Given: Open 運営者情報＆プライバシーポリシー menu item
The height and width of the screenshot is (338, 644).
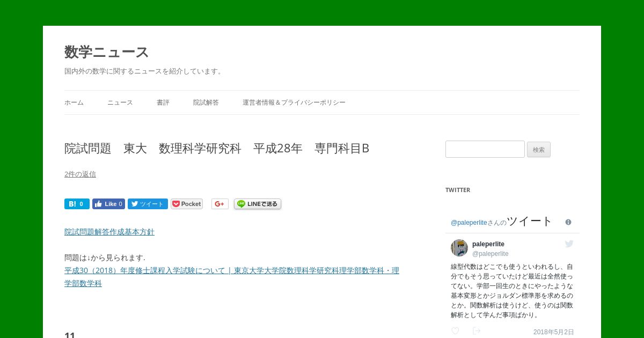Looking at the screenshot, I should [x=294, y=102].
